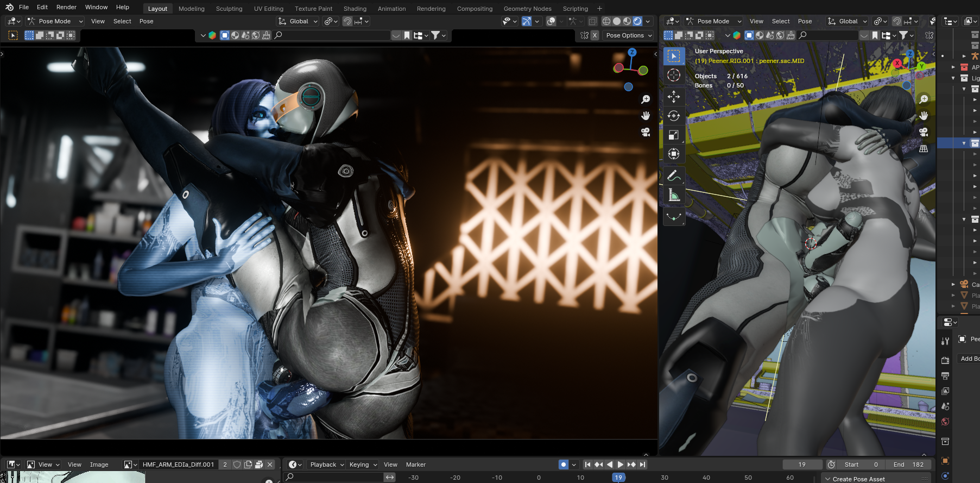Open image file with folder icon
The image size is (980, 483).
coord(259,465)
